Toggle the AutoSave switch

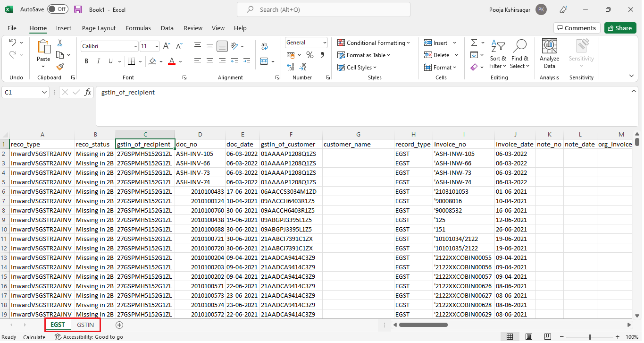pyautogui.click(x=58, y=9)
